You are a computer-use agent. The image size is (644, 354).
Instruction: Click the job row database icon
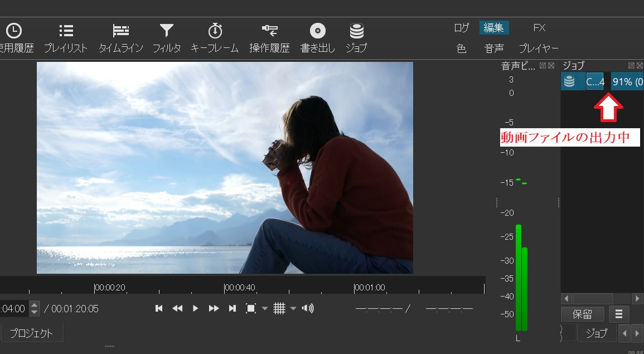[x=569, y=81]
